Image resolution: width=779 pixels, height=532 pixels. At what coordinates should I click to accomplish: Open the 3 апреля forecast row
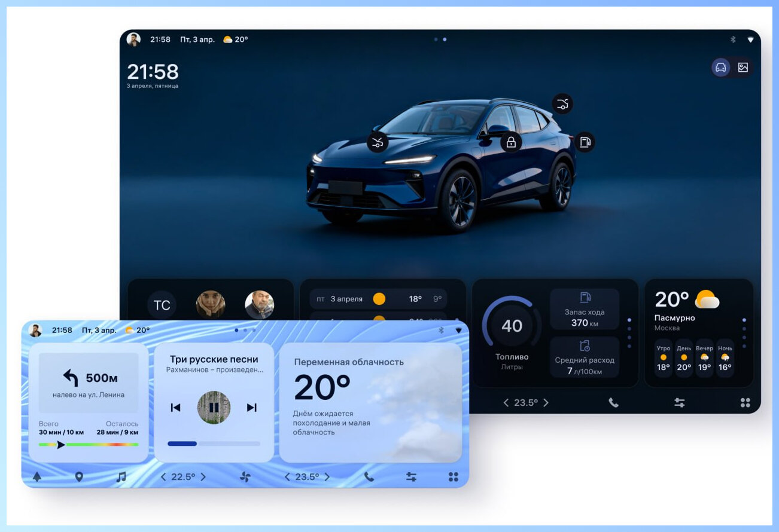(x=378, y=299)
